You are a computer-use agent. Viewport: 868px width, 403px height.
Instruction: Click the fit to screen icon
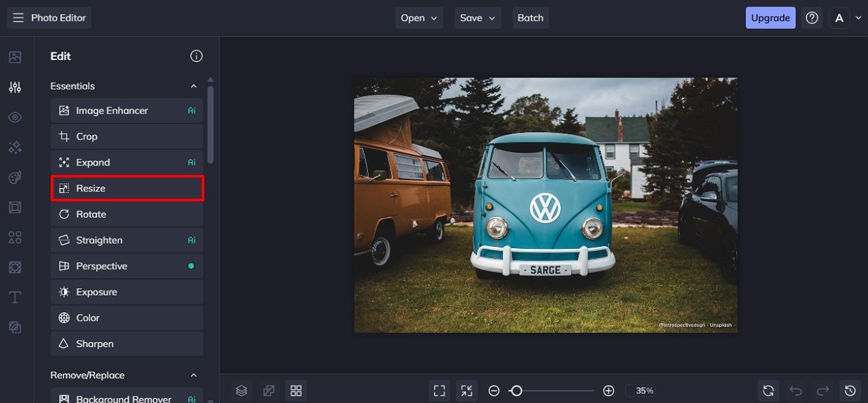(439, 390)
